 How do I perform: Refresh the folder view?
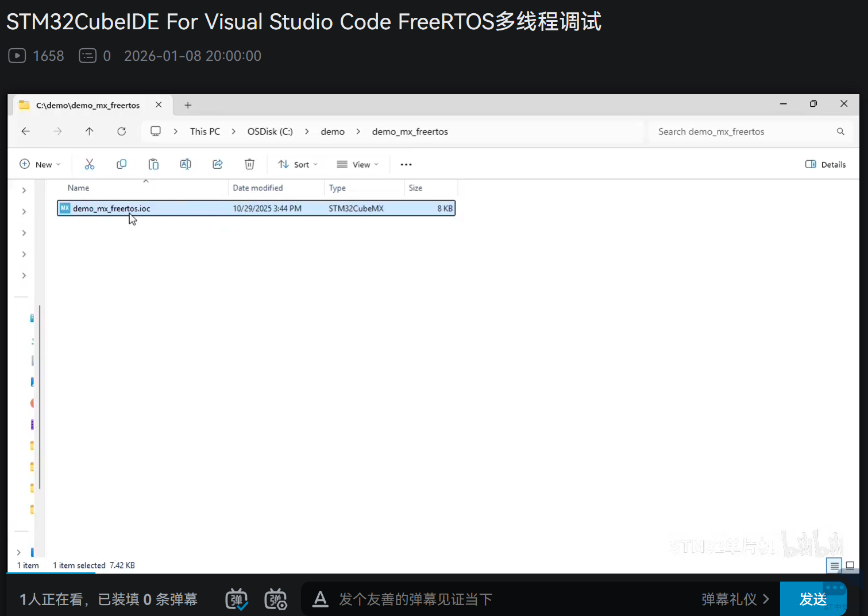click(121, 131)
